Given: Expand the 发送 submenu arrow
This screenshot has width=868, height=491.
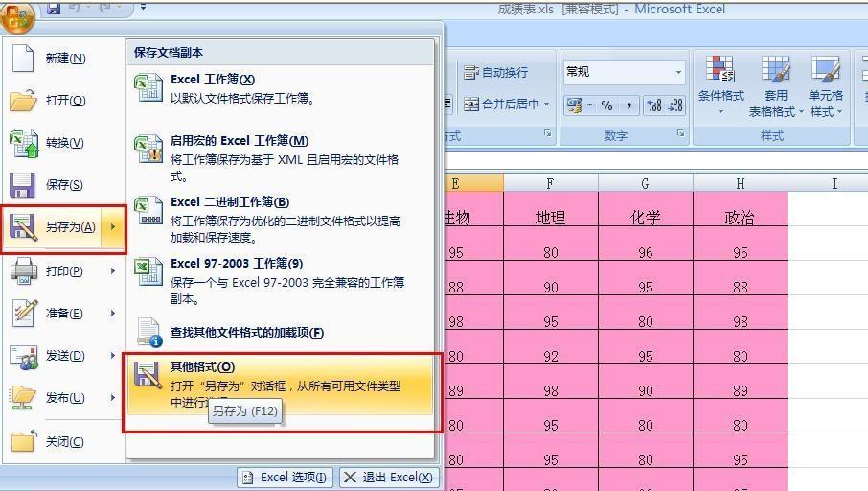Looking at the screenshot, I should click(x=113, y=355).
